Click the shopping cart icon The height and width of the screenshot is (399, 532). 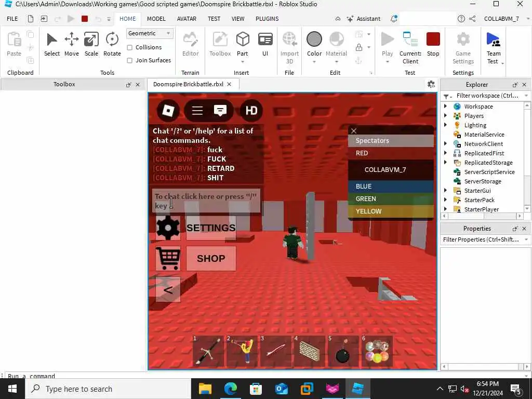(168, 258)
